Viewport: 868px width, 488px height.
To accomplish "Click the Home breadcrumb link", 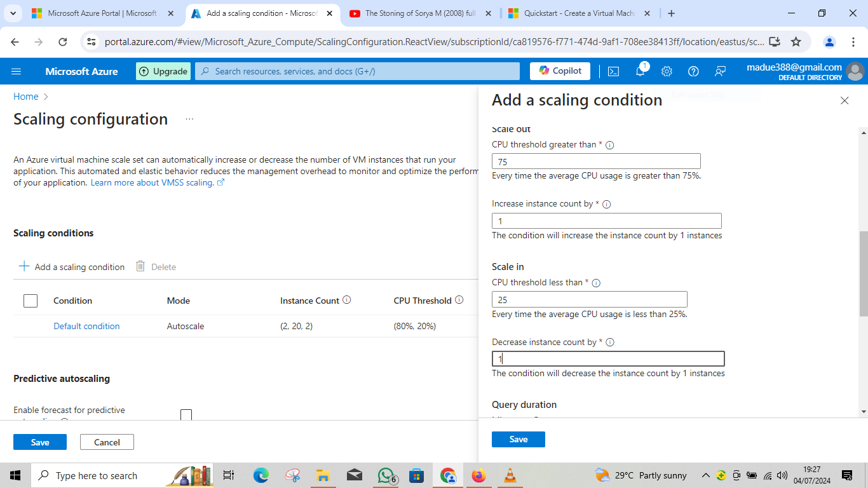I will (26, 97).
